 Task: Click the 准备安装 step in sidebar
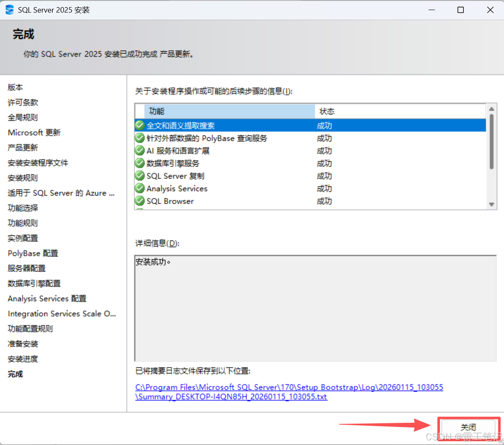pyautogui.click(x=23, y=344)
